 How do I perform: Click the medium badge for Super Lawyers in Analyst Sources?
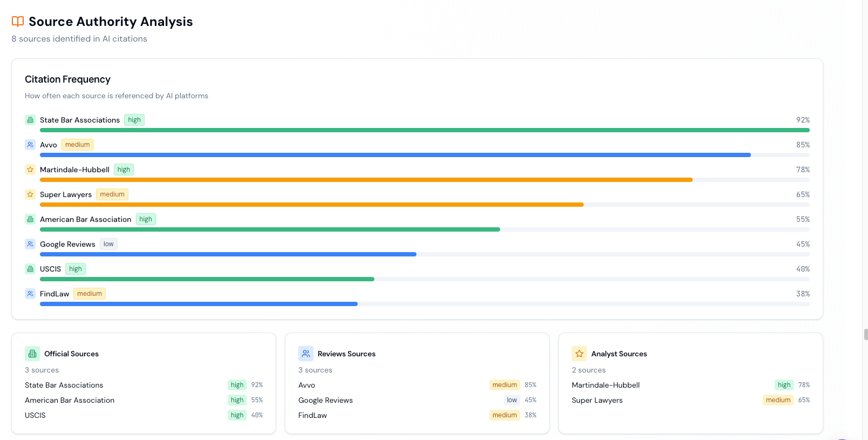[x=778, y=400]
